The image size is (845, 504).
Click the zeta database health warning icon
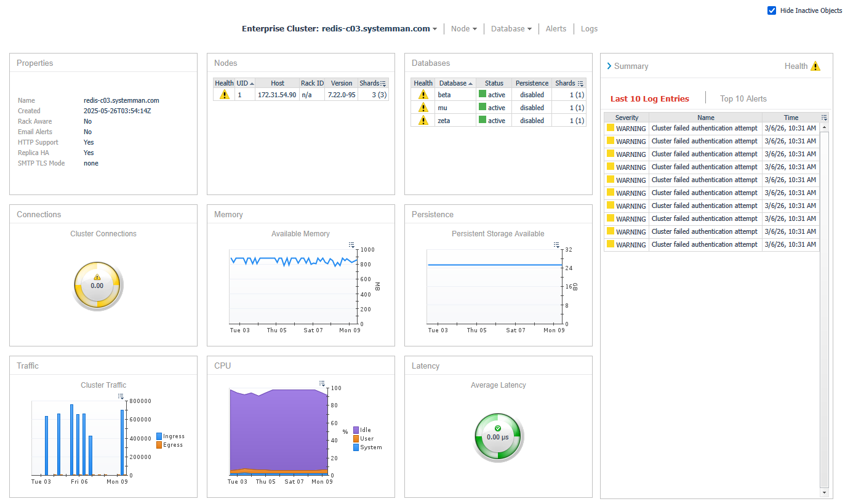423,121
